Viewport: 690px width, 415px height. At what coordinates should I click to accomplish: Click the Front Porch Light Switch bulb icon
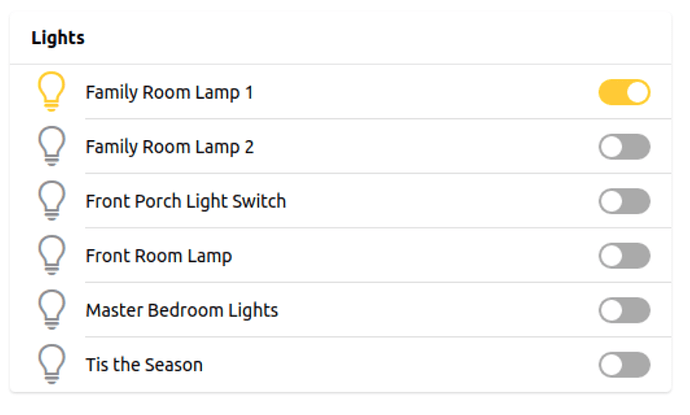[51, 201]
